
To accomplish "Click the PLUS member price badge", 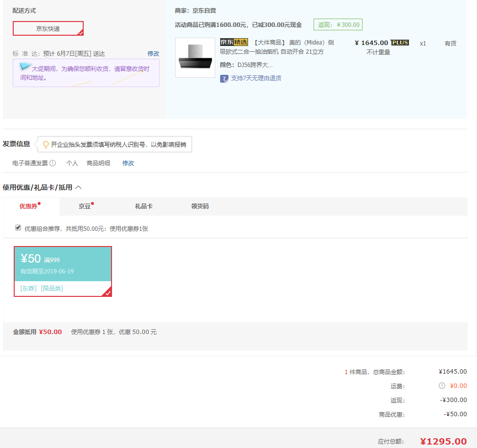I will click(x=400, y=43).
